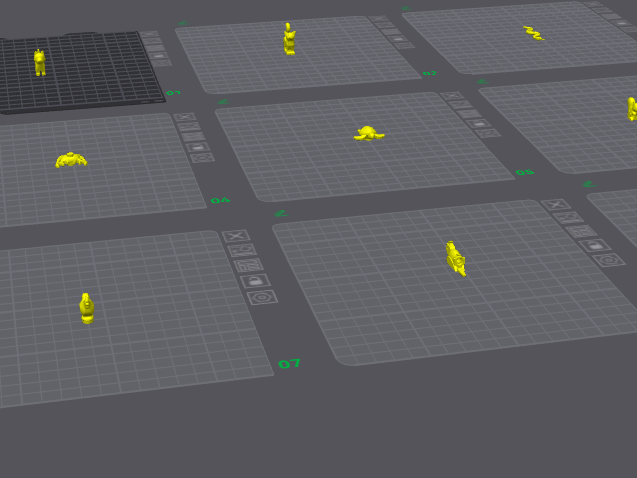
Task: Remove all objects on plate 05
Action: tap(452, 96)
